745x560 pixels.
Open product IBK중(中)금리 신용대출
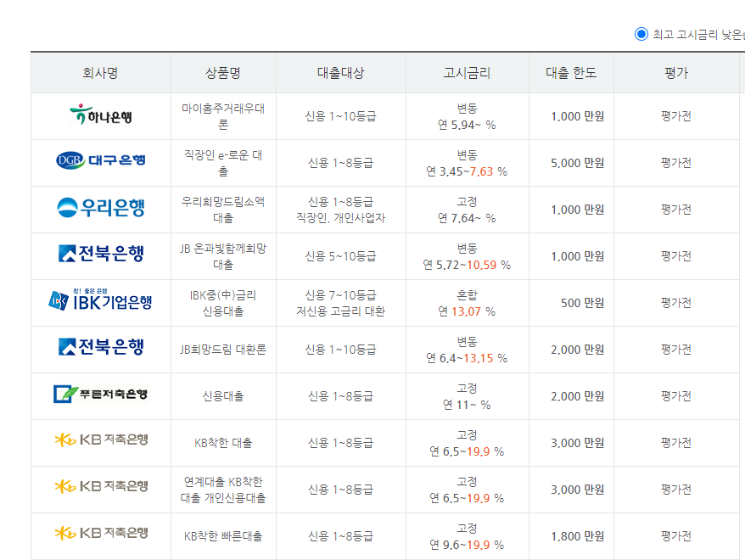tap(223, 303)
